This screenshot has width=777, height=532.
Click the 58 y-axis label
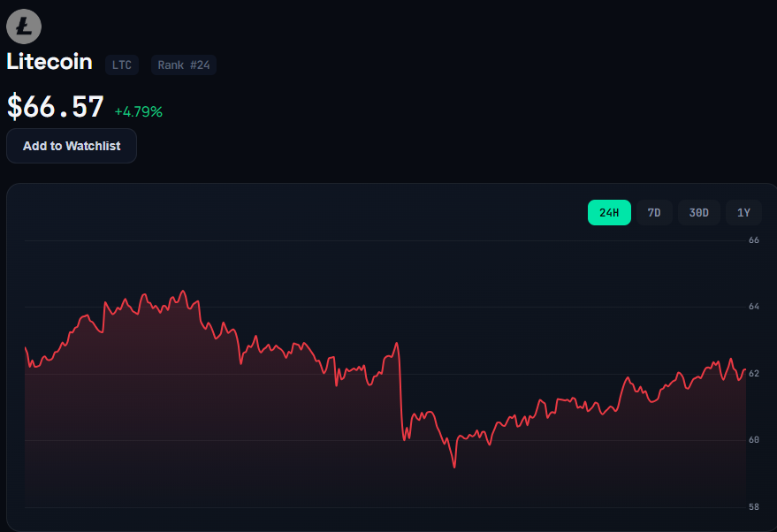[754, 506]
